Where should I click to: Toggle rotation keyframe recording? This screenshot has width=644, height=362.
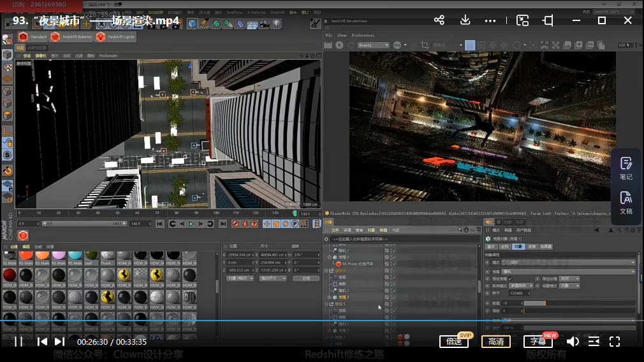pos(286,224)
